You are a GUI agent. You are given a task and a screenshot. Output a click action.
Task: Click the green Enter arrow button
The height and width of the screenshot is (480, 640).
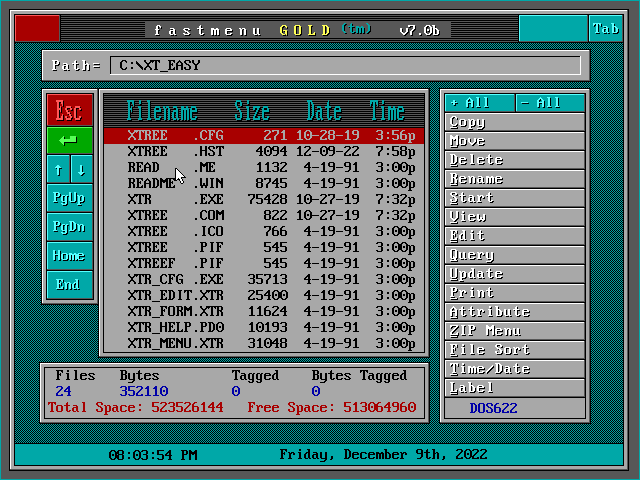click(70, 140)
